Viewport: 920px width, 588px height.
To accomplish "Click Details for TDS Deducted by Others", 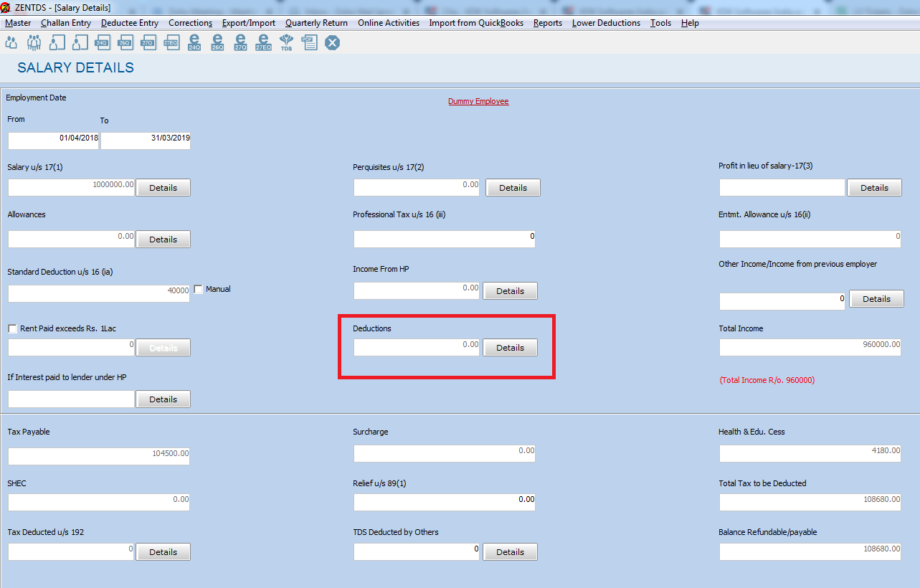I will [x=510, y=552].
